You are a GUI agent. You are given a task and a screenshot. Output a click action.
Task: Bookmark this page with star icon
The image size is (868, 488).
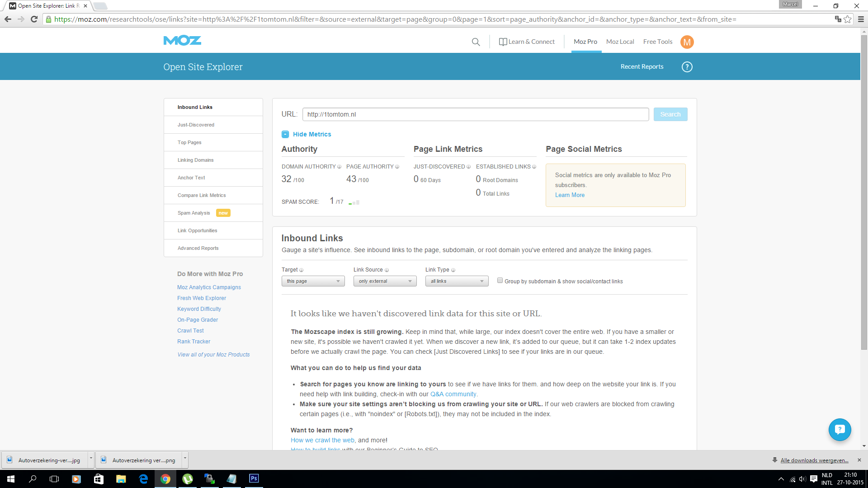(x=848, y=19)
